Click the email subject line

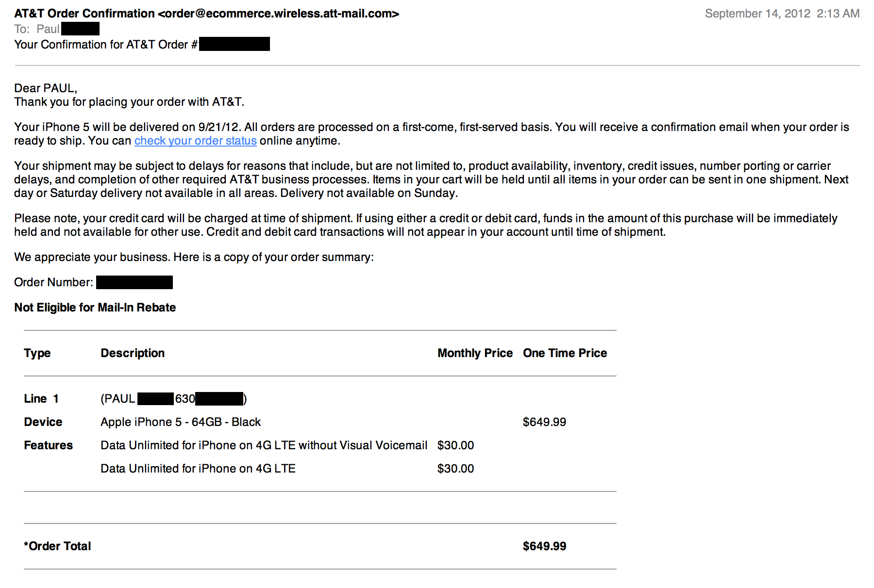pyautogui.click(x=142, y=45)
